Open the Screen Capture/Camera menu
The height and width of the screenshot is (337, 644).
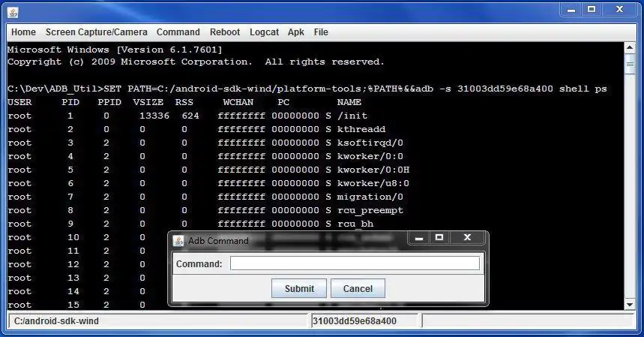point(97,32)
